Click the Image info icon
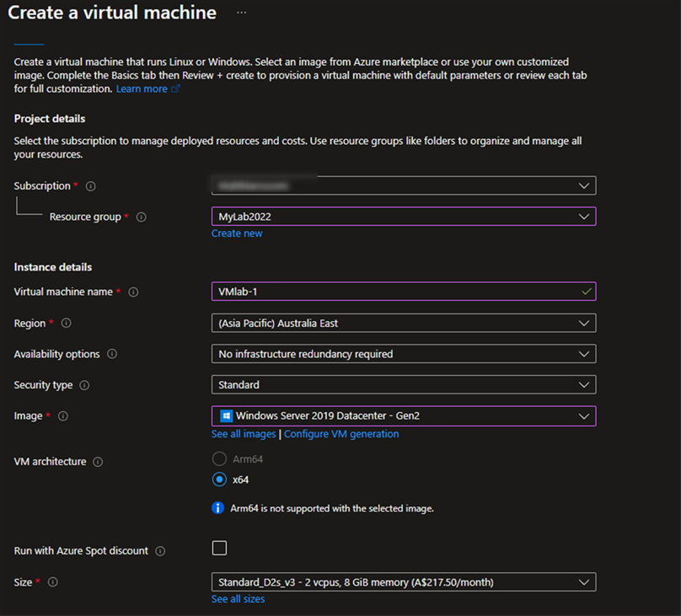 coord(63,416)
